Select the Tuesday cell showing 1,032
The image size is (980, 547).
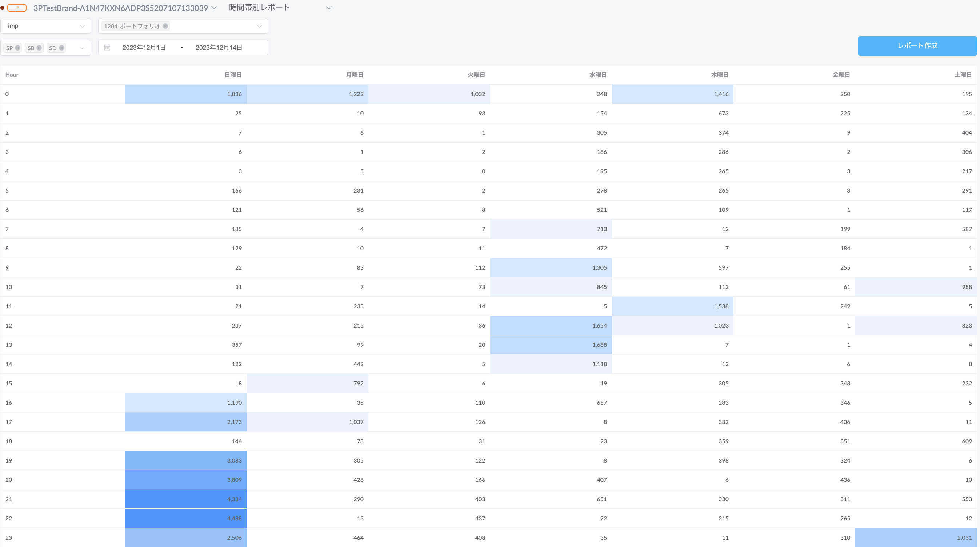click(429, 94)
